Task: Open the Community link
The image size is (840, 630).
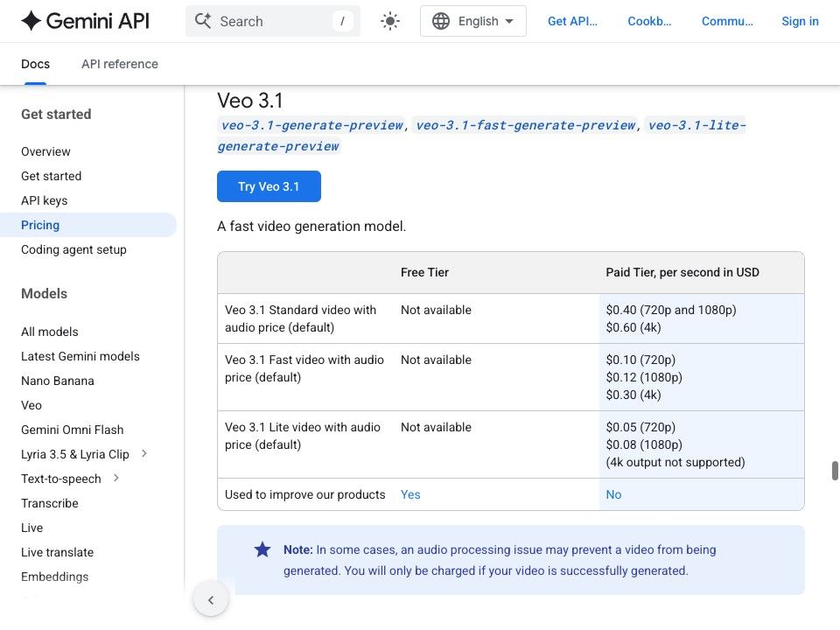Action: [727, 21]
